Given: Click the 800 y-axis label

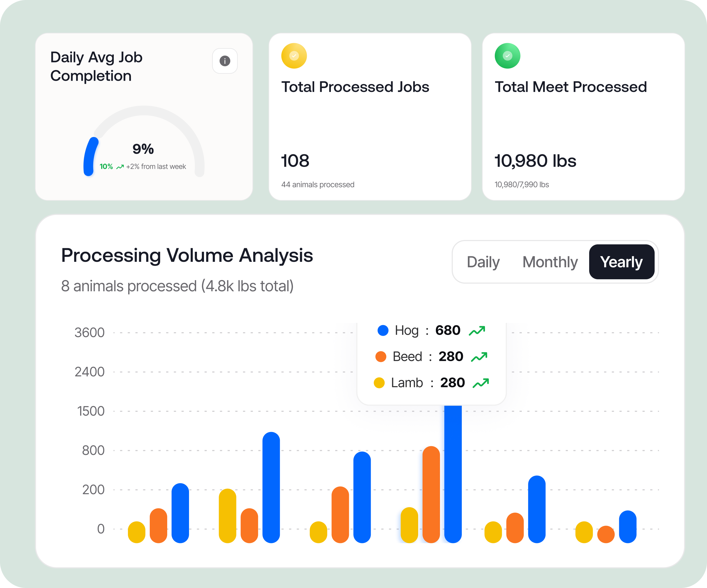Looking at the screenshot, I should (93, 450).
